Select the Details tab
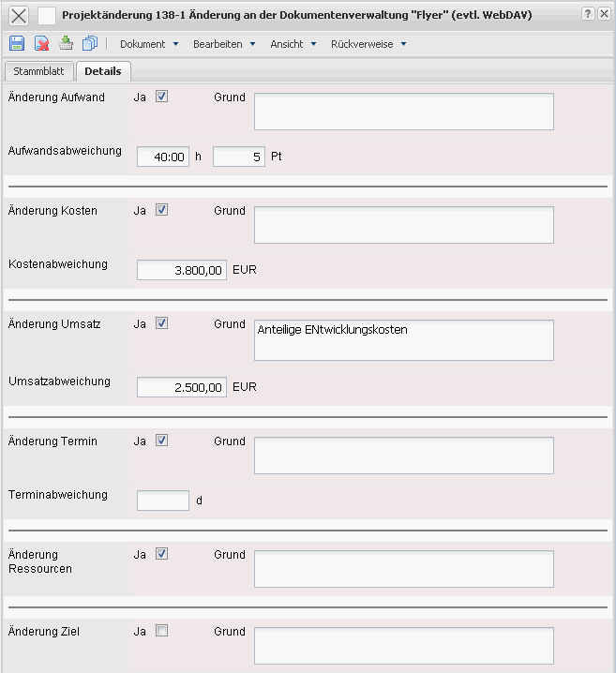The width and height of the screenshot is (616, 673). click(104, 71)
